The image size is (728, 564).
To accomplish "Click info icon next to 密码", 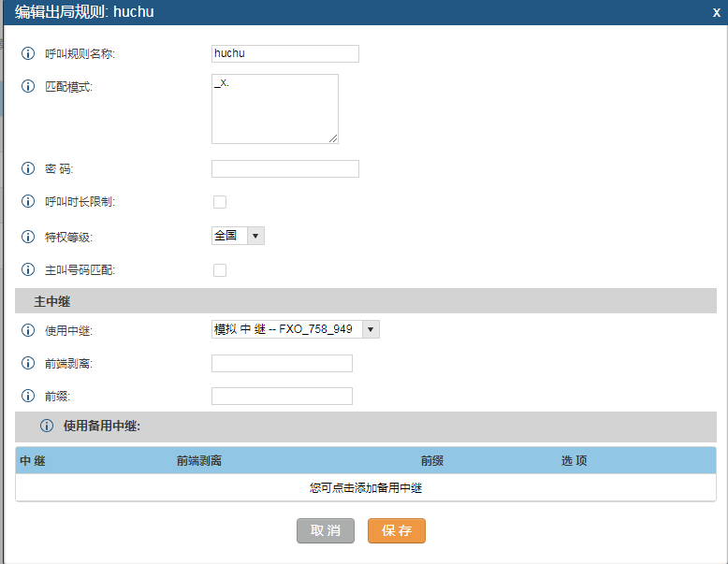I will [27, 168].
